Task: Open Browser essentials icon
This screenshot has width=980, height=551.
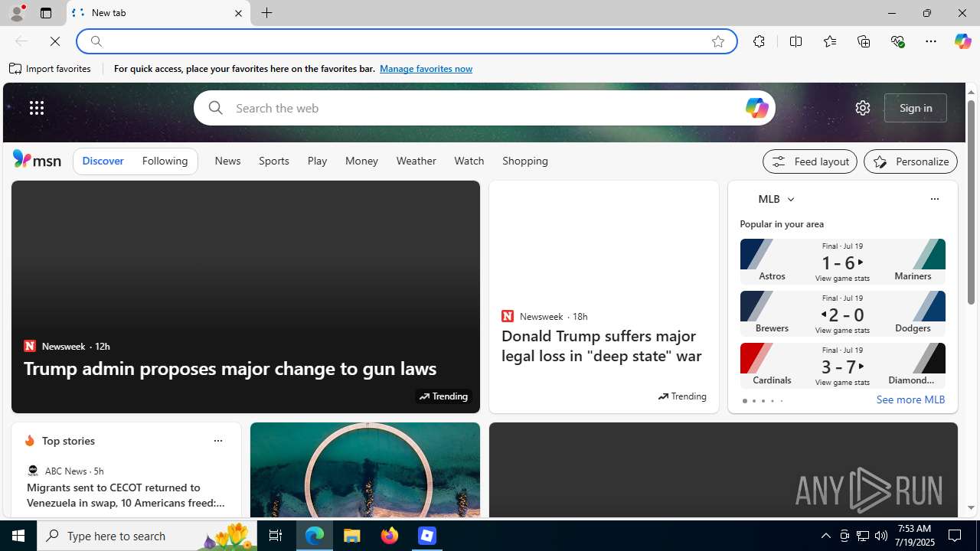Action: pyautogui.click(x=897, y=41)
